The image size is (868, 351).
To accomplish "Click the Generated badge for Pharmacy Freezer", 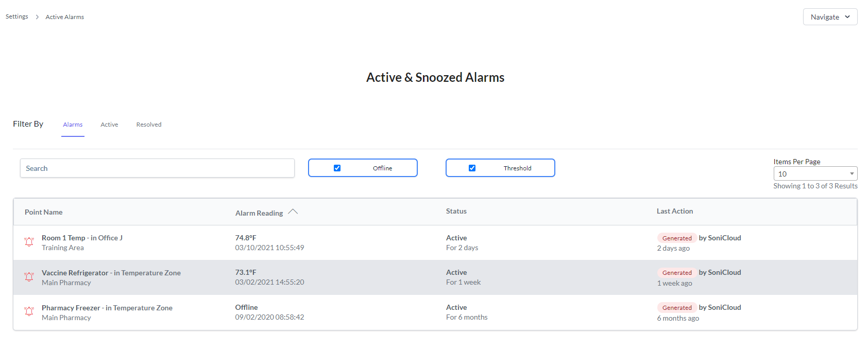I will [676, 307].
